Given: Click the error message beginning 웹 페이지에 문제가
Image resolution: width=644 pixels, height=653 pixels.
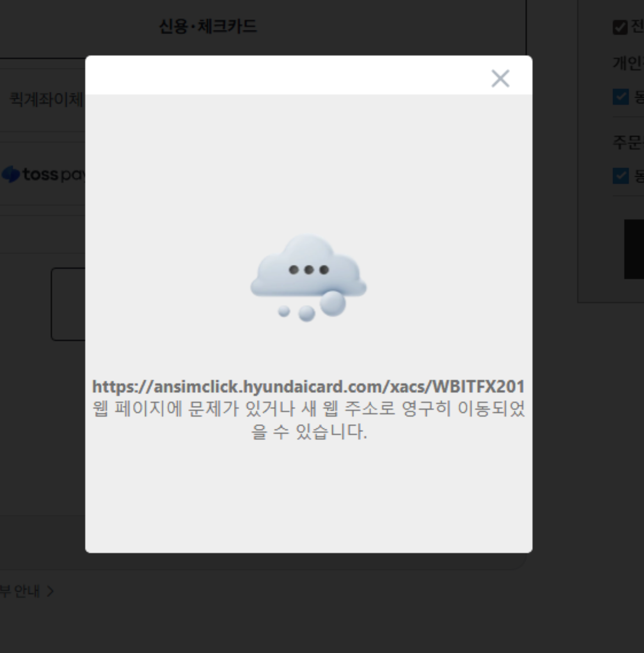Looking at the screenshot, I should coord(309,420).
